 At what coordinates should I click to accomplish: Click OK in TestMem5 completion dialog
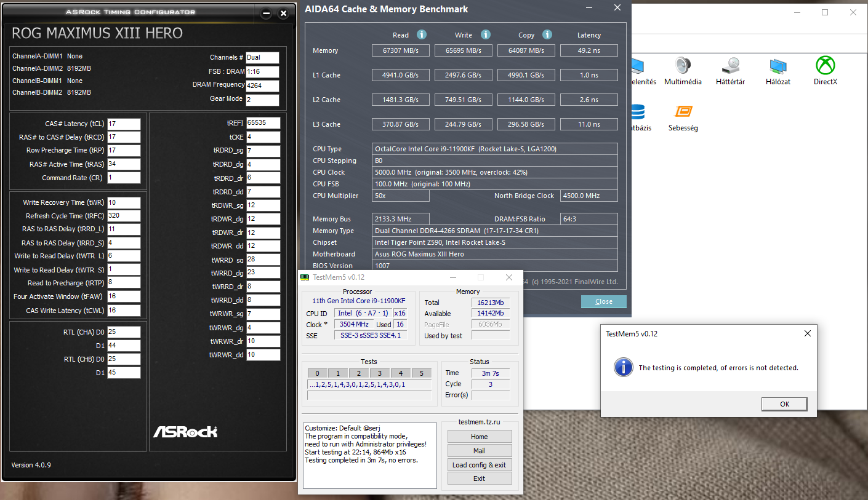click(784, 404)
